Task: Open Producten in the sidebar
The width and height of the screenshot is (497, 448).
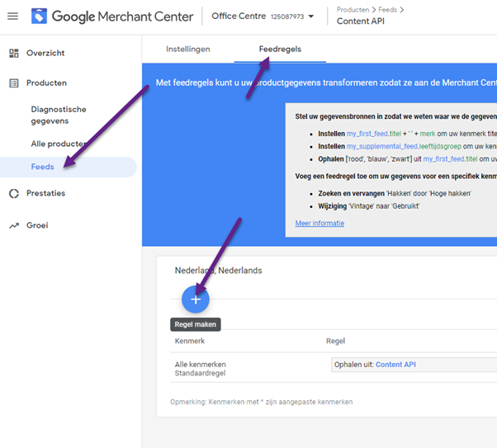Action: 46,83
